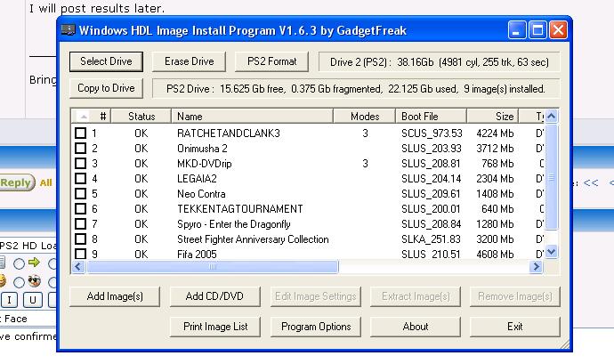
Task: Click the Exit button
Action: point(515,327)
